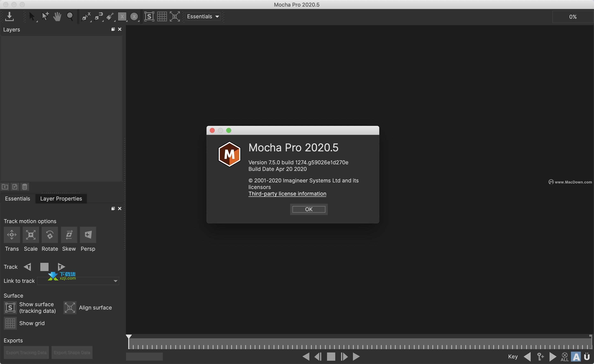Screen dimensions: 594x364
Task: Click the Play forwards button
Action: pos(356,357)
